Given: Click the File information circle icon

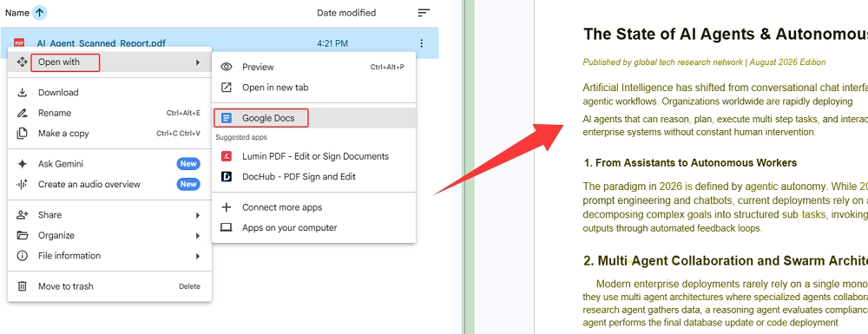Looking at the screenshot, I should coord(23,255).
